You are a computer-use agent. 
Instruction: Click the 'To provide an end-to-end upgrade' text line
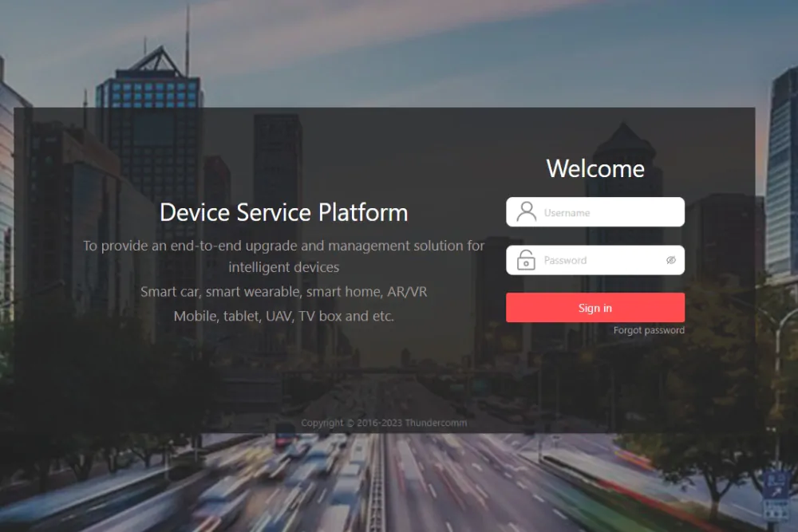point(283,246)
